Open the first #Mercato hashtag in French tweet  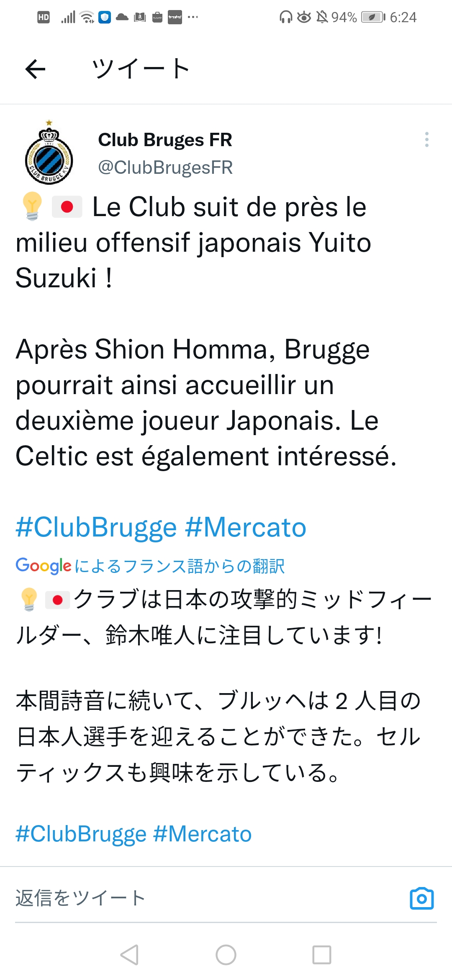(x=246, y=527)
